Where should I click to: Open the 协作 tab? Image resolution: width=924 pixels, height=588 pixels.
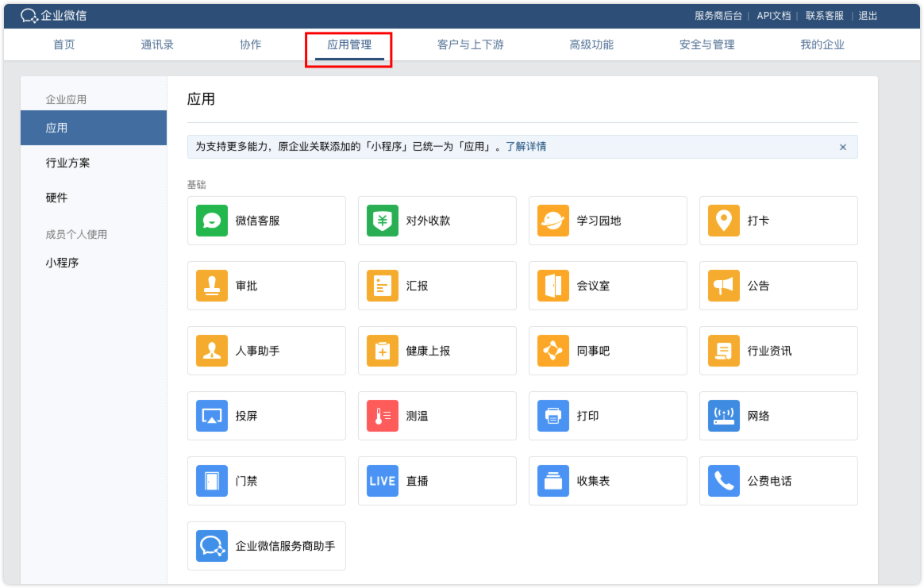[x=250, y=44]
